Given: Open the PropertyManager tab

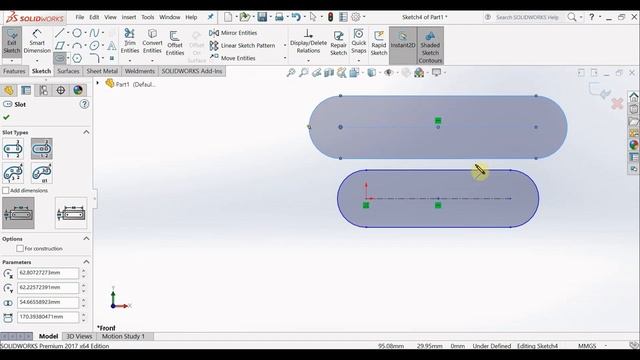Looking at the screenshot, I should (26, 90).
